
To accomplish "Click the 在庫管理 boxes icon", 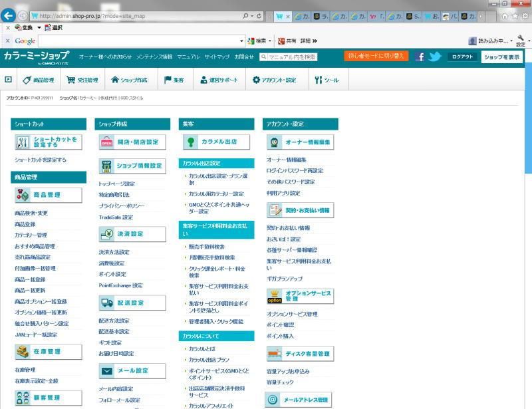I will [23, 351].
